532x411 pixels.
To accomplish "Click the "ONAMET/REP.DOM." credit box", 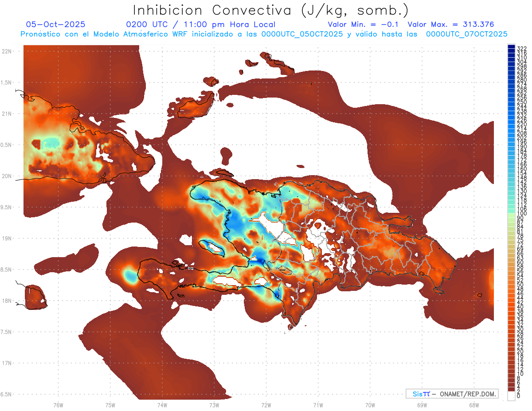I will (x=452, y=394).
